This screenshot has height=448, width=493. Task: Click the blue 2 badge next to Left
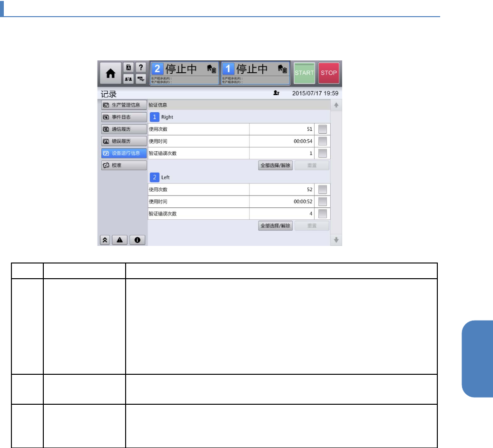pyautogui.click(x=154, y=177)
